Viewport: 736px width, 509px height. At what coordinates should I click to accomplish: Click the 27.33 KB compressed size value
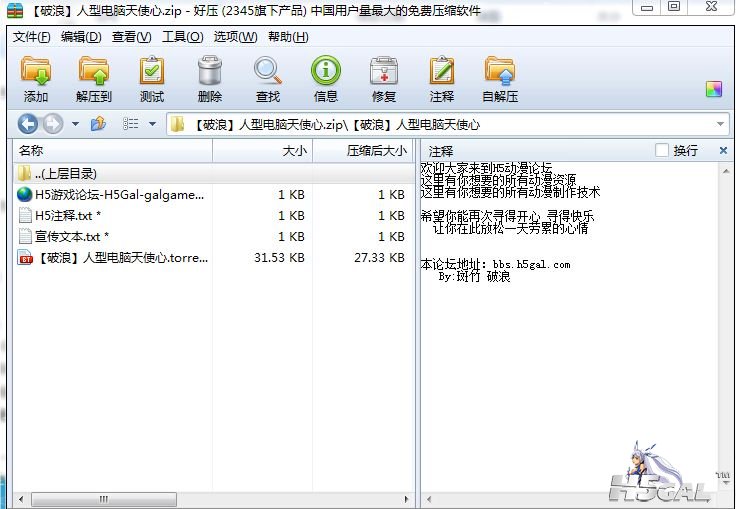(379, 258)
